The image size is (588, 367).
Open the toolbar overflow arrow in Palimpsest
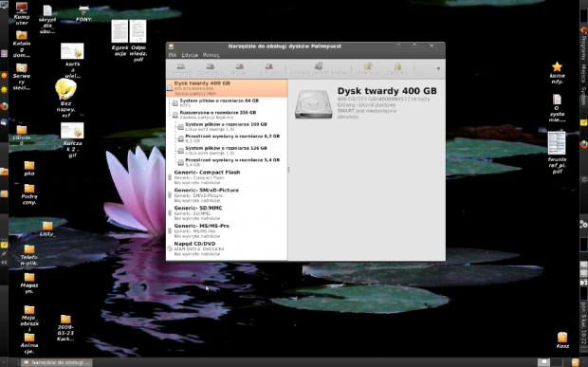tap(438, 68)
